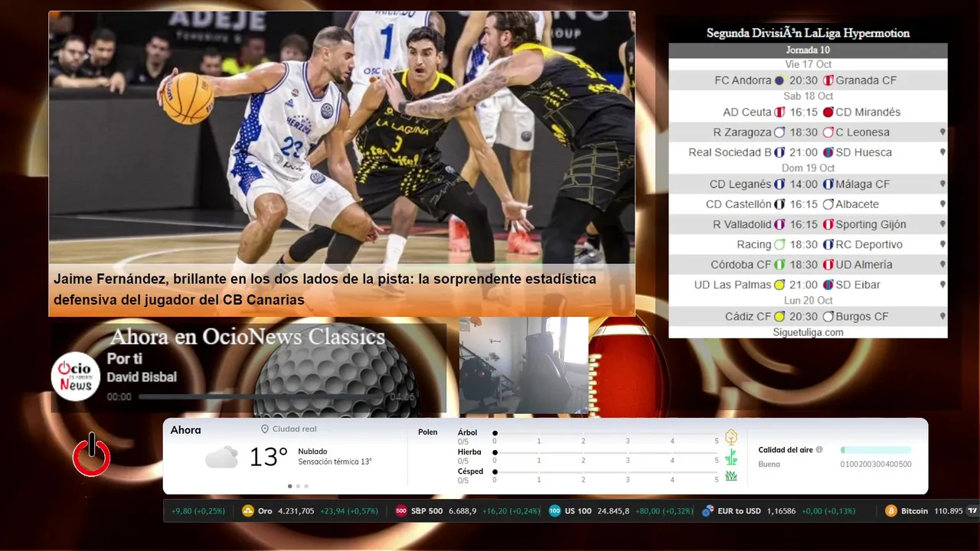This screenshot has width=980, height=551.
Task: Click the Césped pollen level slider
Action: tap(606, 472)
